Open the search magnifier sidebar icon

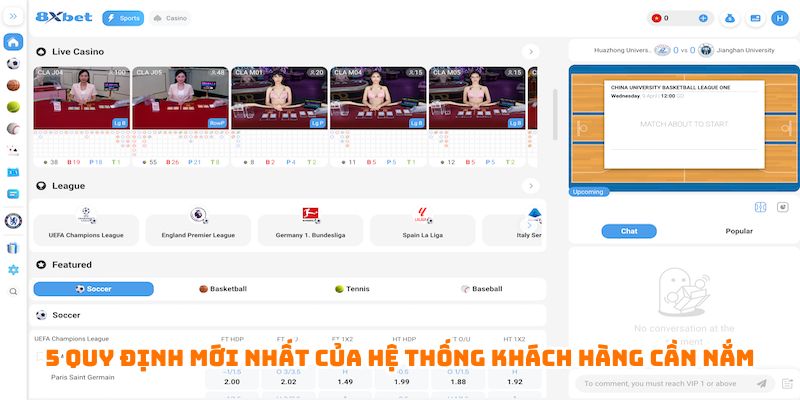pyautogui.click(x=13, y=292)
